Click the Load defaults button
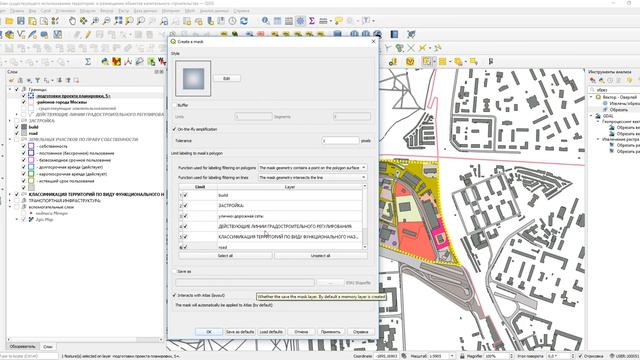 click(x=271, y=332)
